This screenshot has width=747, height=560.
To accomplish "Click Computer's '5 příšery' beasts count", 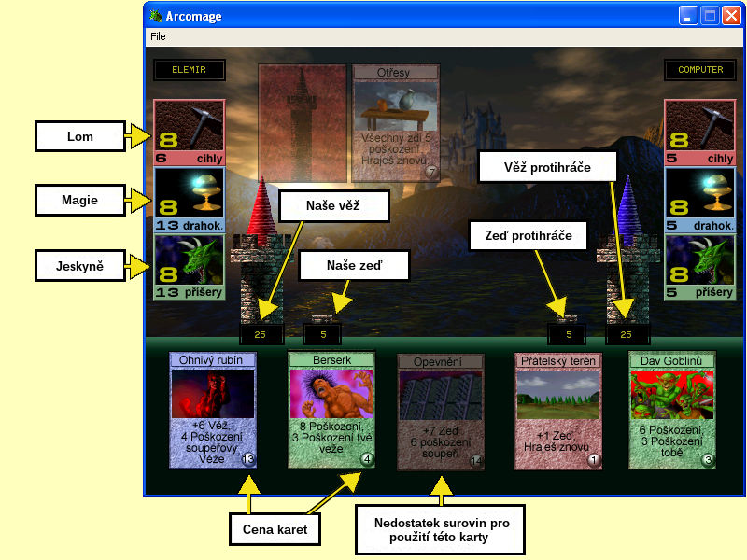I will [x=699, y=292].
